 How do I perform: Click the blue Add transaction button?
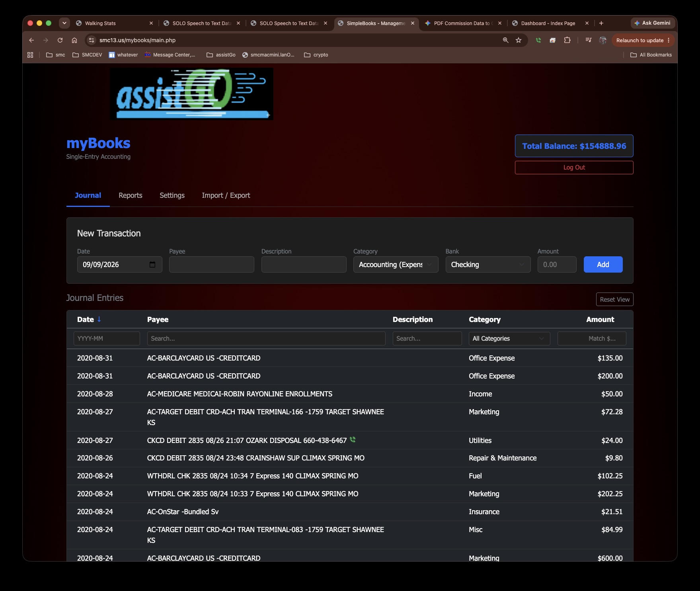pyautogui.click(x=603, y=265)
